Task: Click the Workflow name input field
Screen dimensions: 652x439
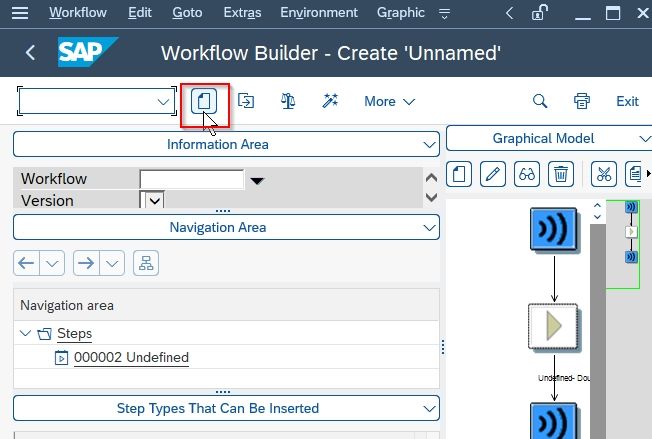Action: (192, 180)
